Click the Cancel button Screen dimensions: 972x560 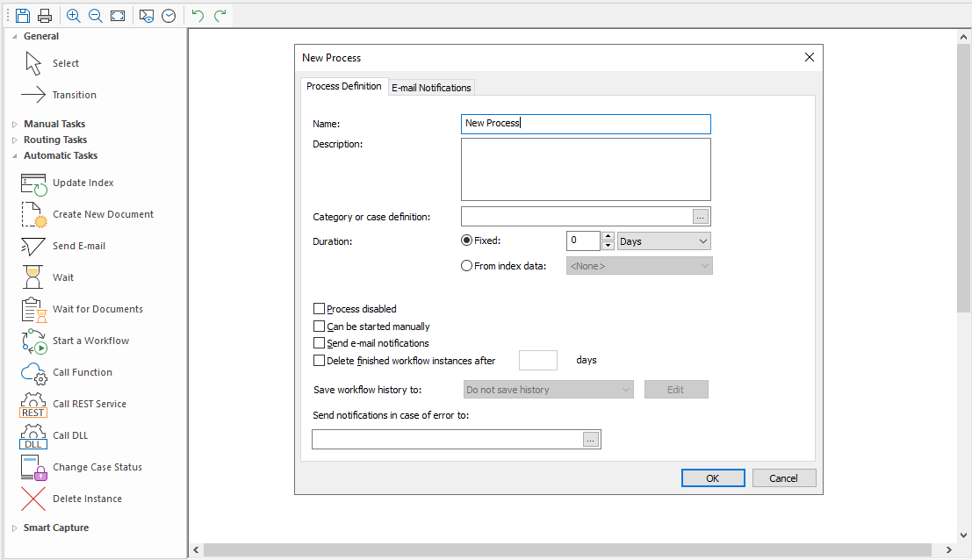point(783,478)
